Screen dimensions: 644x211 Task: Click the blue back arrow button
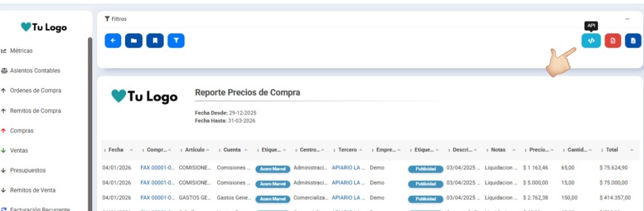point(113,41)
